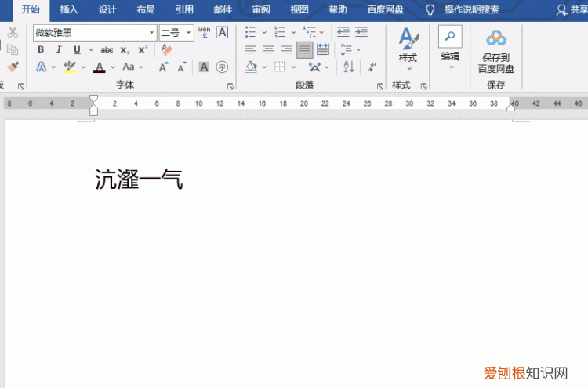Toggle Underline formatting

[x=77, y=49]
